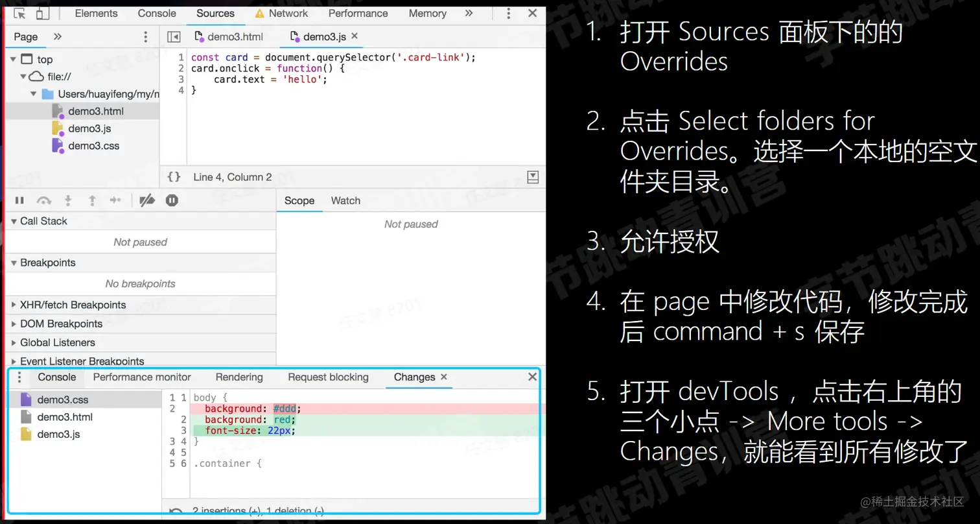Click line number 2 gutter in demo3.js

(181, 69)
